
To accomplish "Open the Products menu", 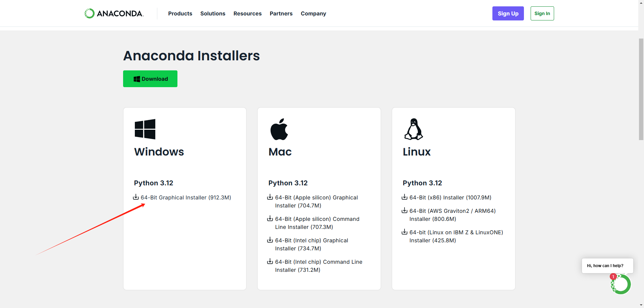I will 180,13.
